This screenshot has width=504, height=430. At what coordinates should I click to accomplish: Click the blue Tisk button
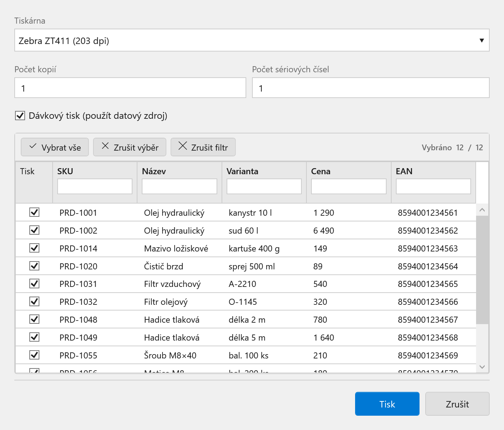click(387, 404)
